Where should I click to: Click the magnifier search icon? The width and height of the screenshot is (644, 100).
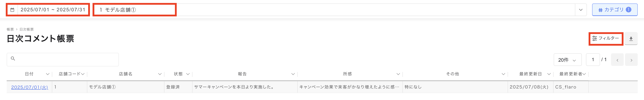point(13,59)
